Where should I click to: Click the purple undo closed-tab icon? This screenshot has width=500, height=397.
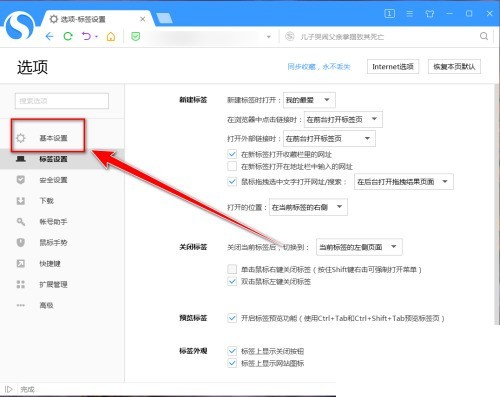click(86, 36)
